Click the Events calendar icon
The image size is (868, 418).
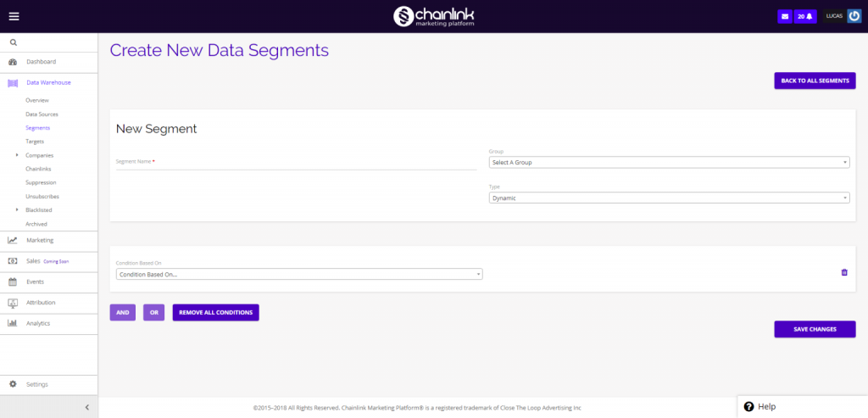point(12,281)
